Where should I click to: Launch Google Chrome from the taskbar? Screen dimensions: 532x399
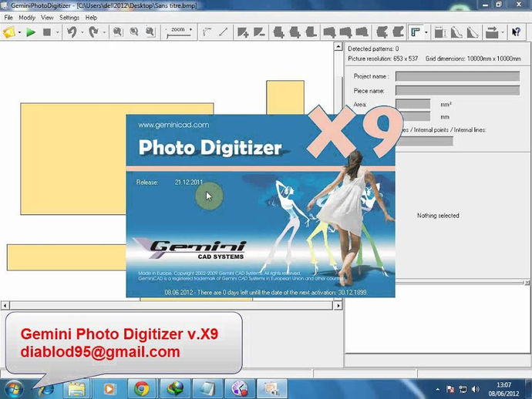(x=142, y=389)
